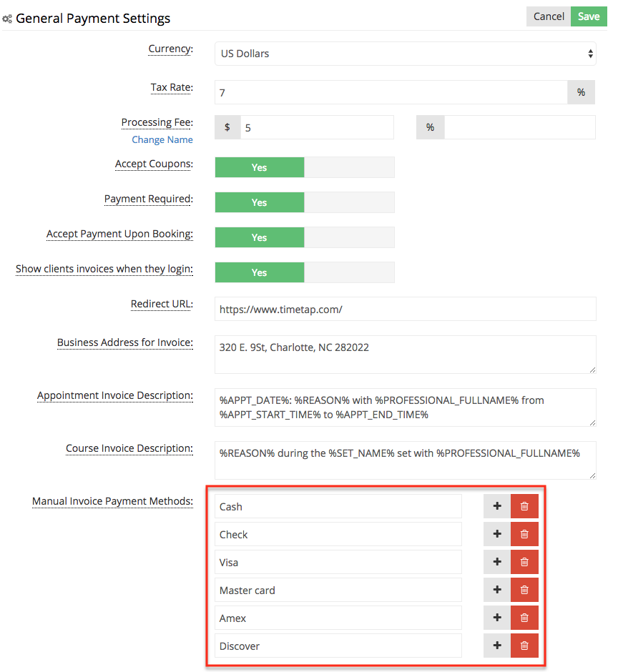The image size is (618, 672).
Task: Click the Show clients invoices when they login label
Action: point(104,269)
